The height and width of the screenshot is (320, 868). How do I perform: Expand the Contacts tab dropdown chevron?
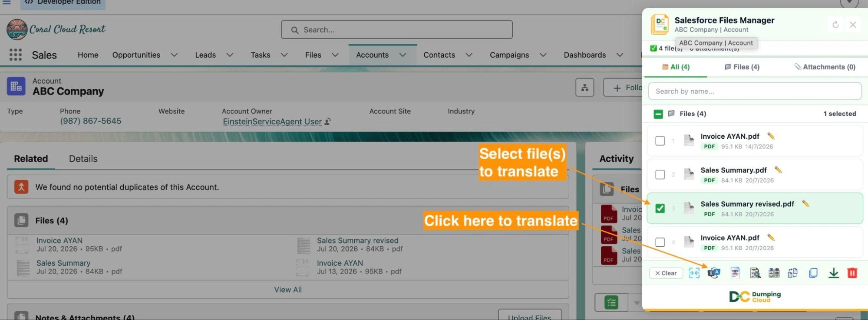coord(469,55)
